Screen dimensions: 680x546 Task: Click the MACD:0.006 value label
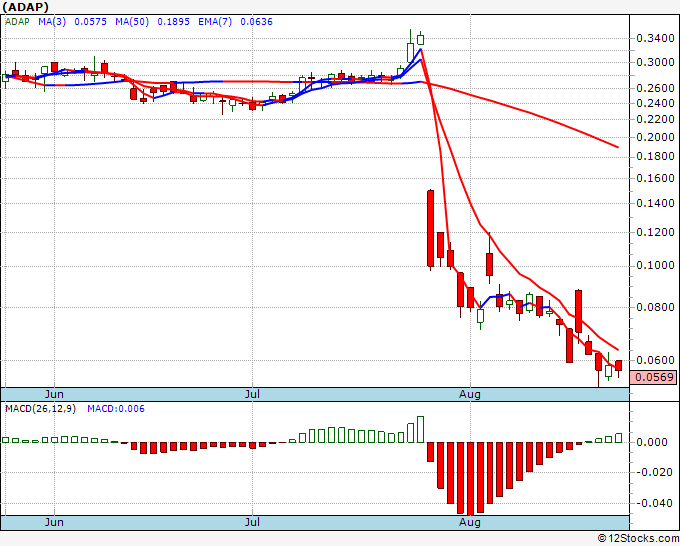pyautogui.click(x=116, y=409)
